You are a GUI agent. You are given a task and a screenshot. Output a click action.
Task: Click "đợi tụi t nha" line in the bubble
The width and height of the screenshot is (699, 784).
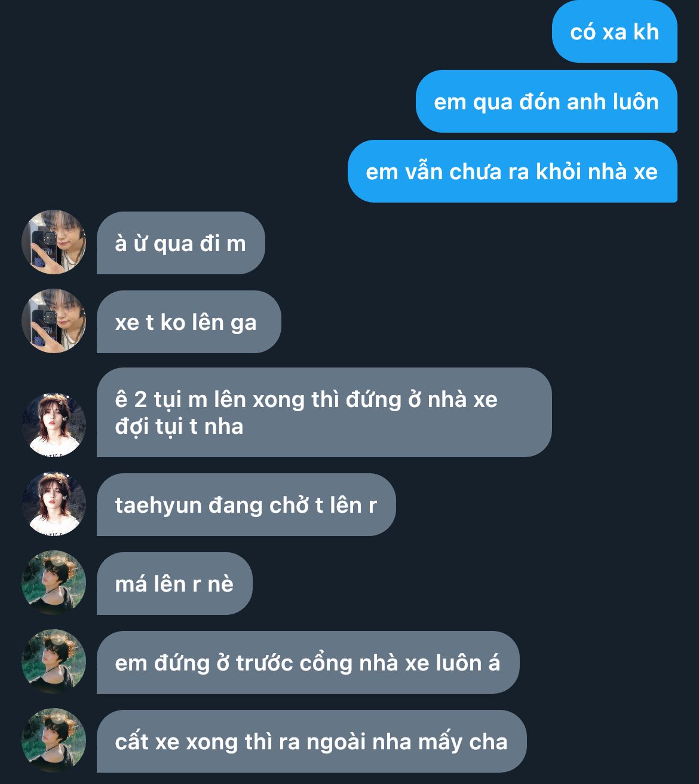click(179, 427)
